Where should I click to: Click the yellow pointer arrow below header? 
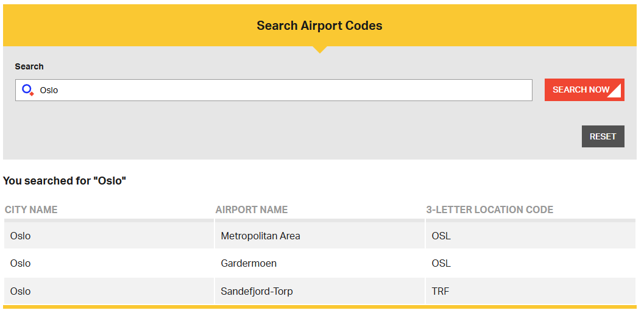tap(320, 50)
